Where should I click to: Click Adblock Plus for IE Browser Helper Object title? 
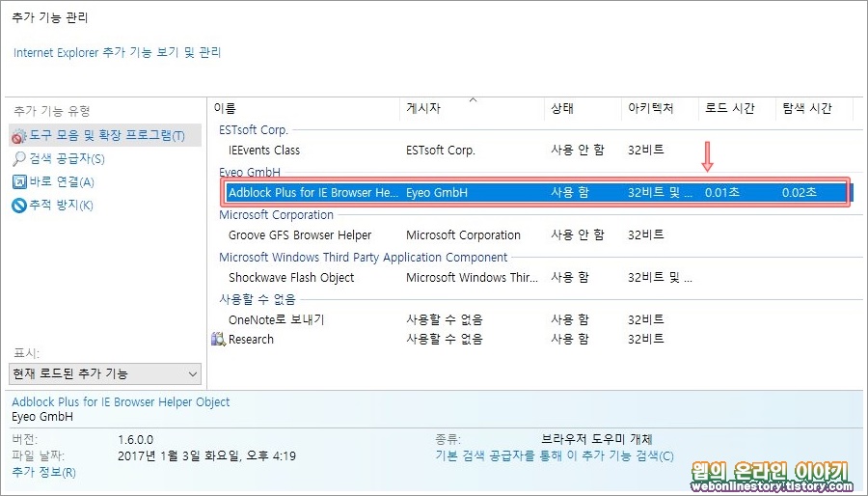121,401
